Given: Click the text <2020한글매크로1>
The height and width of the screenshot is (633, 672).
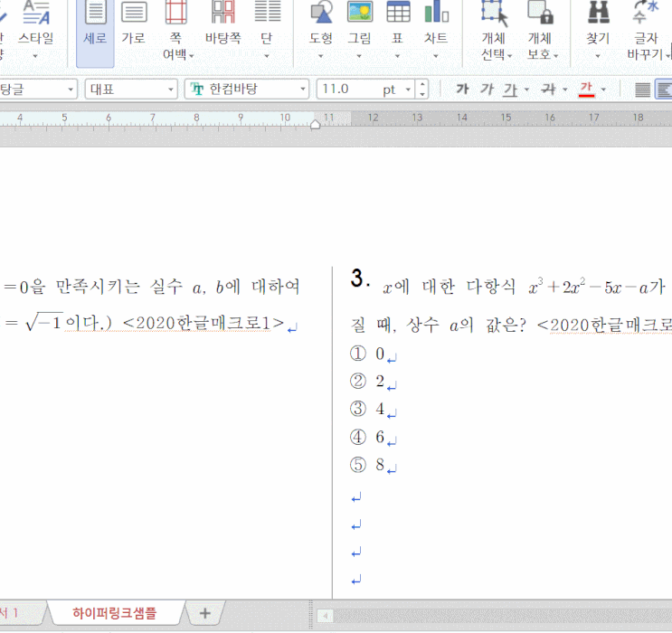Looking at the screenshot, I should tap(203, 324).
